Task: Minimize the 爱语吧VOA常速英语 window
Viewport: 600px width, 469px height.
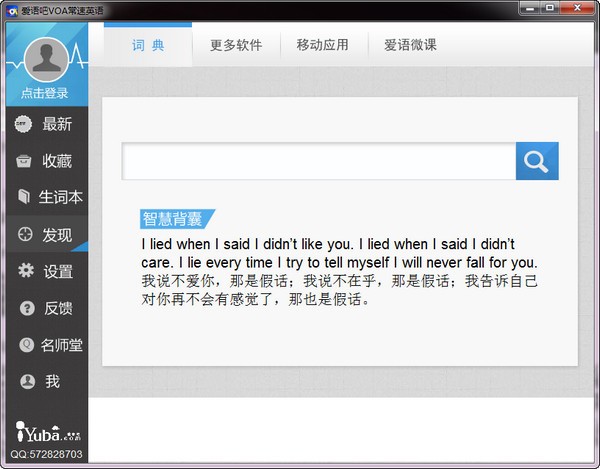Action: (x=530, y=8)
